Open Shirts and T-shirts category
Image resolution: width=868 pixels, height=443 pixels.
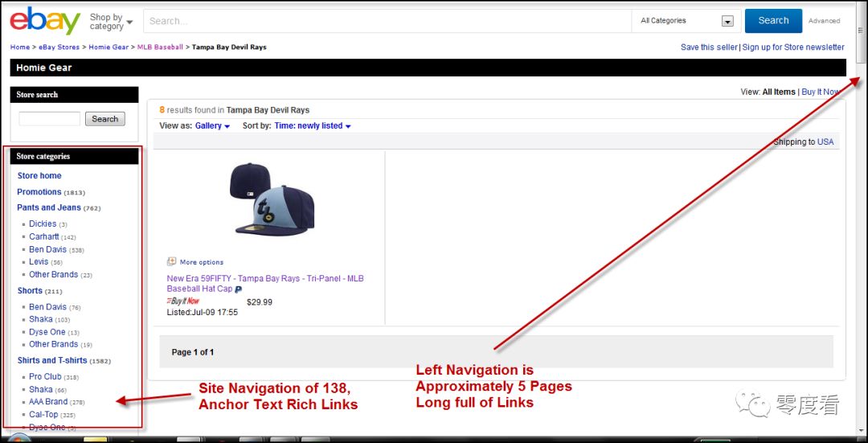coord(52,360)
